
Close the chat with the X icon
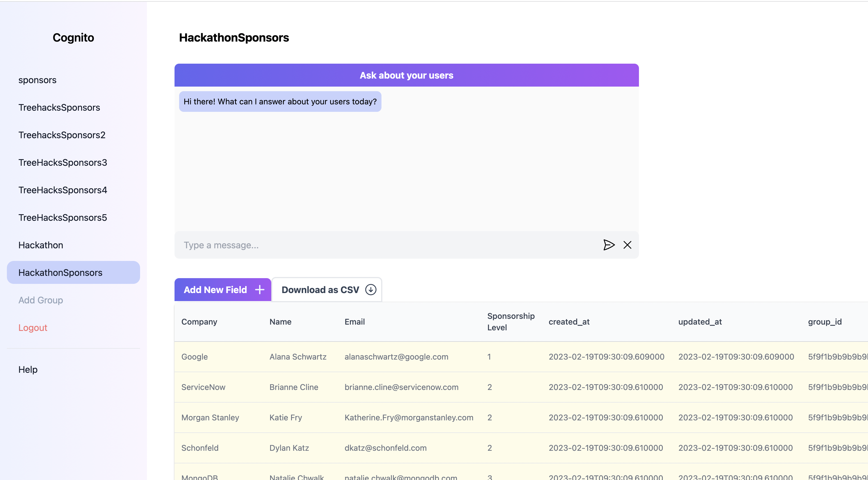pyautogui.click(x=627, y=245)
